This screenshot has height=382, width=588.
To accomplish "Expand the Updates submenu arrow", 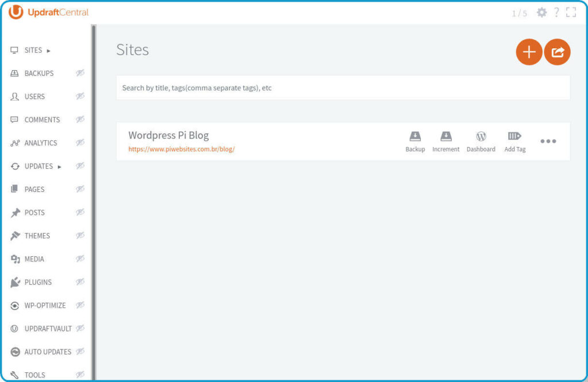I will [x=60, y=167].
